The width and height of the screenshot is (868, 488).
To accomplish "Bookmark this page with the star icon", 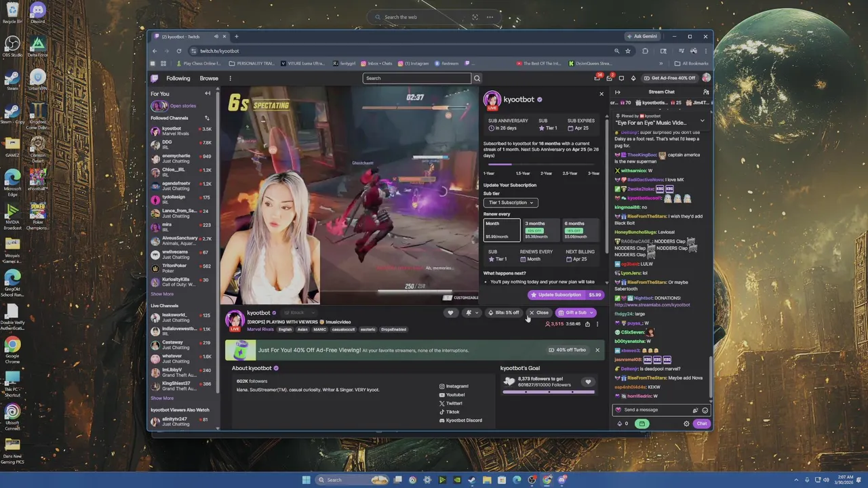I will coord(628,51).
